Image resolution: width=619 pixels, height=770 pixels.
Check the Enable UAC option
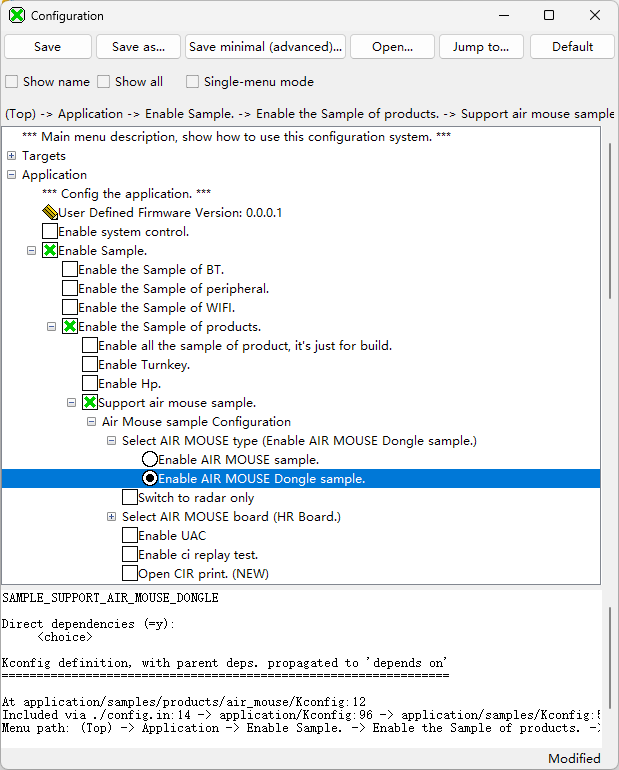(130, 536)
